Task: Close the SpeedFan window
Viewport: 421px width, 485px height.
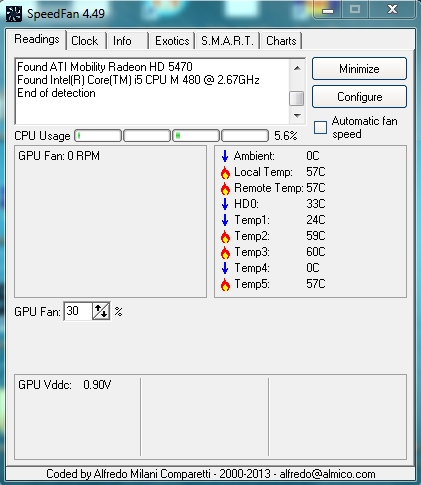Action: [392, 9]
